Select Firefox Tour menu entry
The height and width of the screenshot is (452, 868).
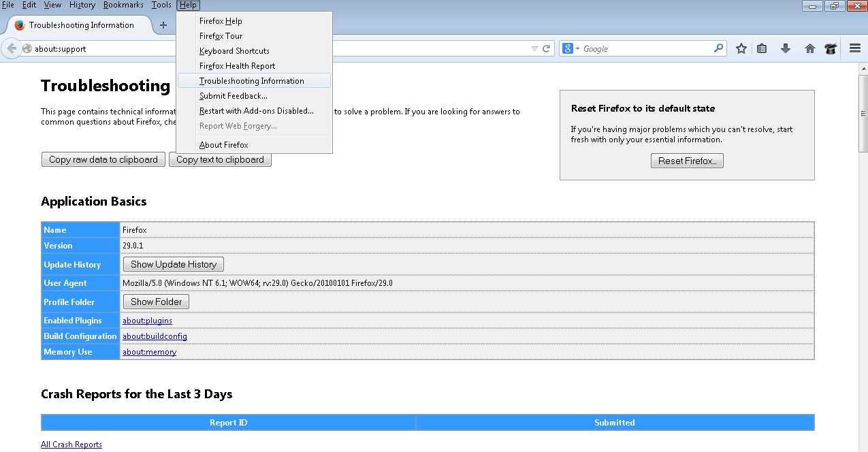(254, 36)
